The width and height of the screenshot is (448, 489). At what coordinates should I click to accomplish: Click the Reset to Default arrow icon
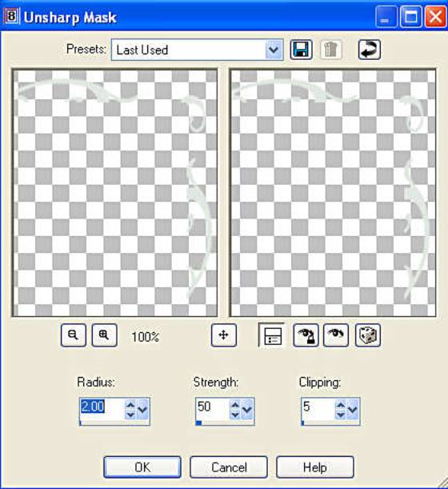coord(369,50)
